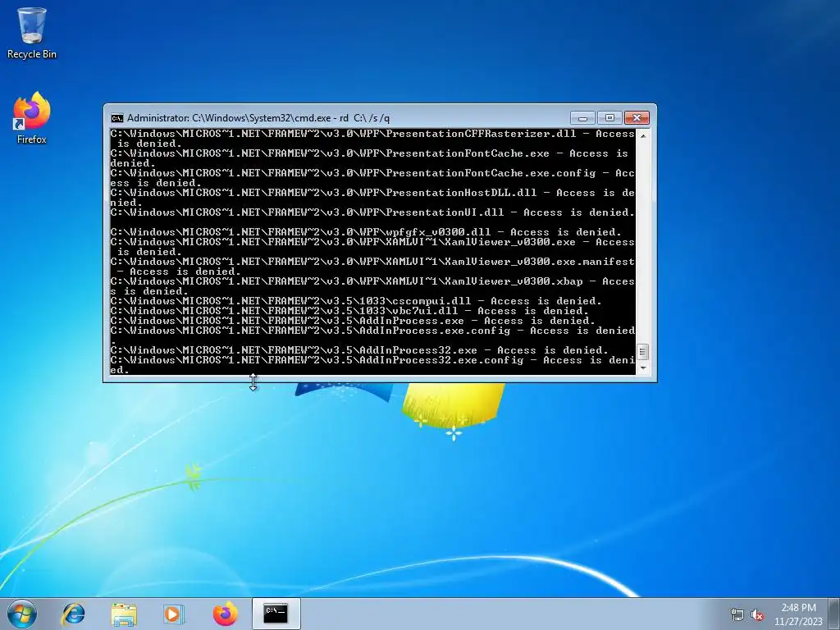This screenshot has width=840, height=630.
Task: Click the PresentationUI.dll access denied line
Action: tap(373, 212)
